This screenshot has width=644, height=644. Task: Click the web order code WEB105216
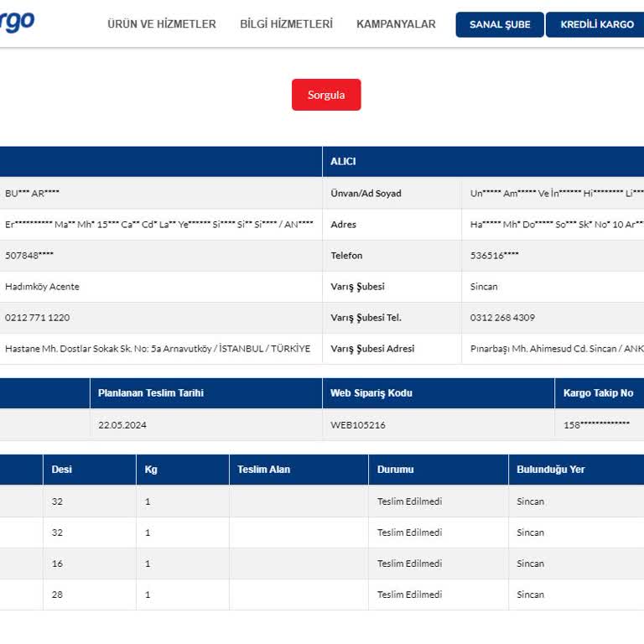tap(358, 425)
